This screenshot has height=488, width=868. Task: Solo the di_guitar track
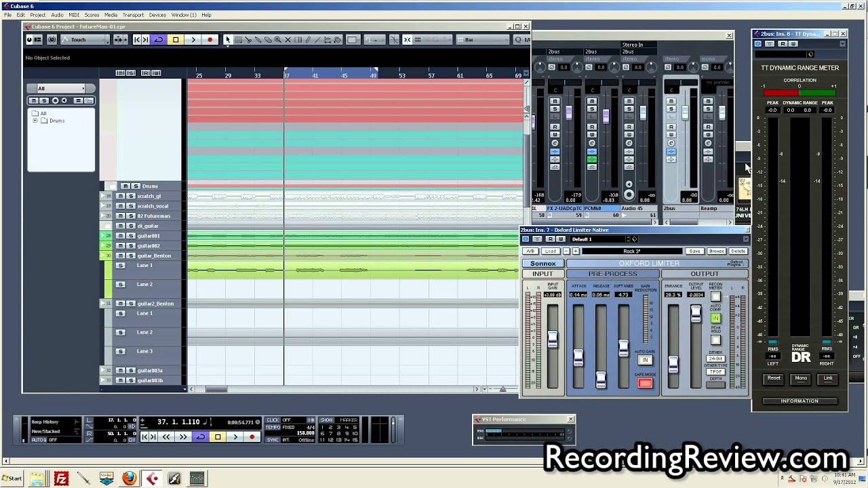(x=131, y=226)
